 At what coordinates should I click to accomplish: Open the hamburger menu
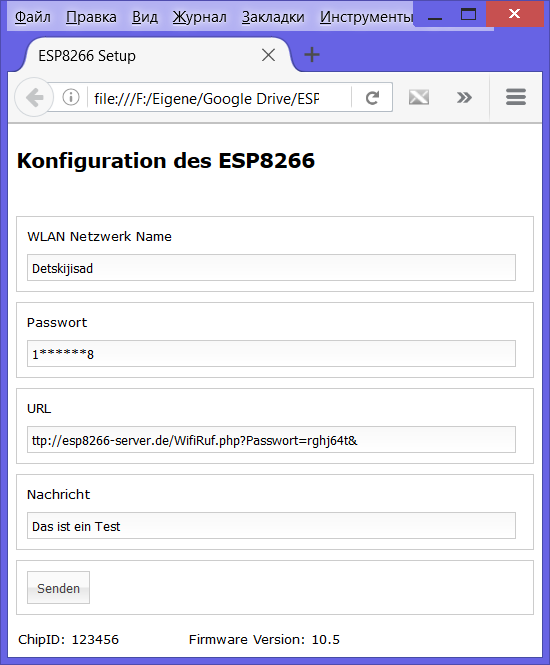point(516,97)
